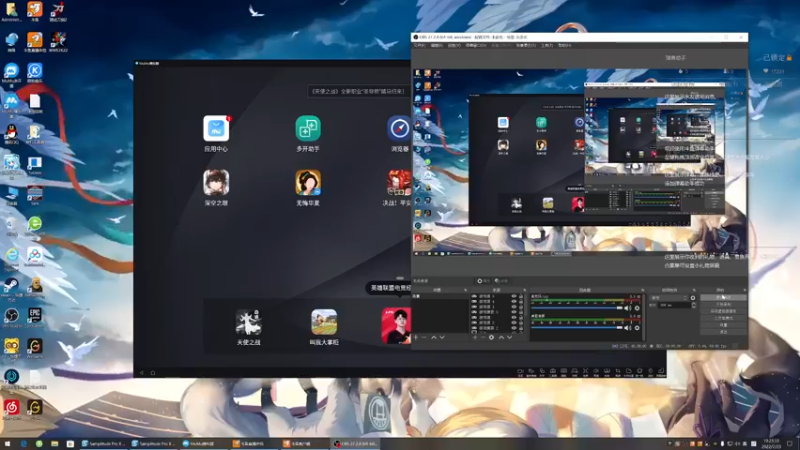Open source properties gear in sources panel

491,338
